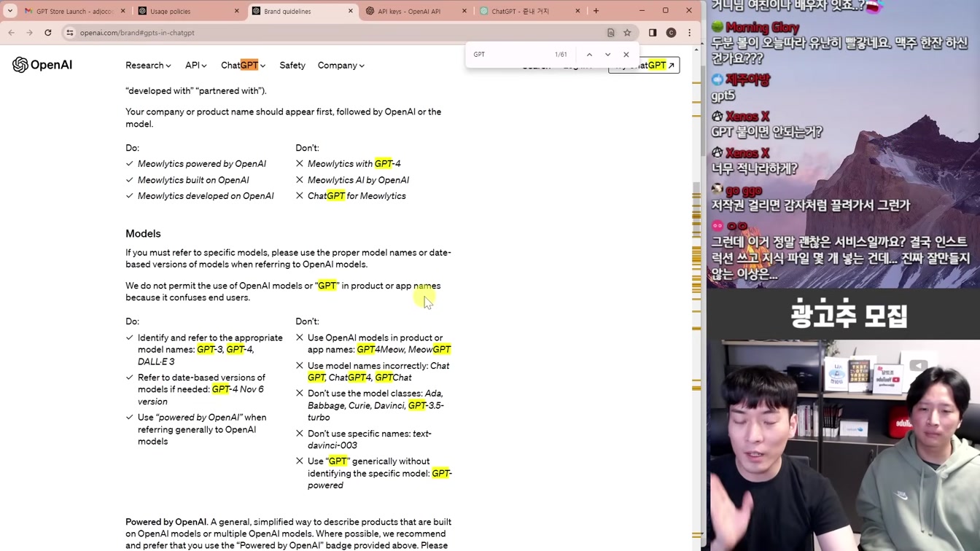
Task: Open the Chrome profile avatar
Action: pos(671,33)
